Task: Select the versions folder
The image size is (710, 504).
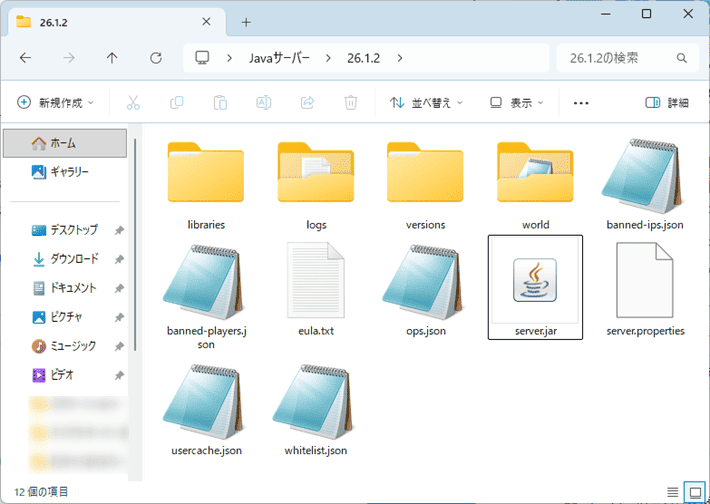Action: coord(425,186)
